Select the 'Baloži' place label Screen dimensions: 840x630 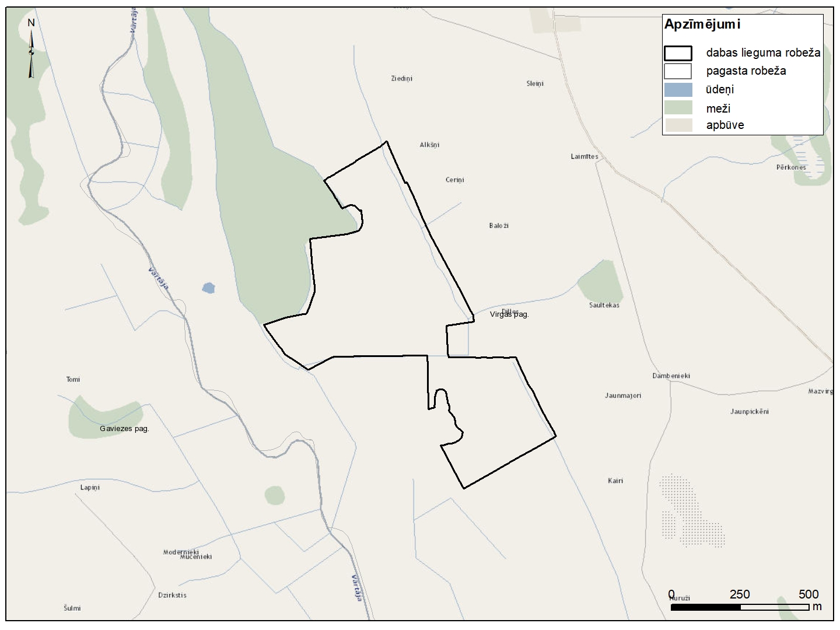(x=499, y=226)
